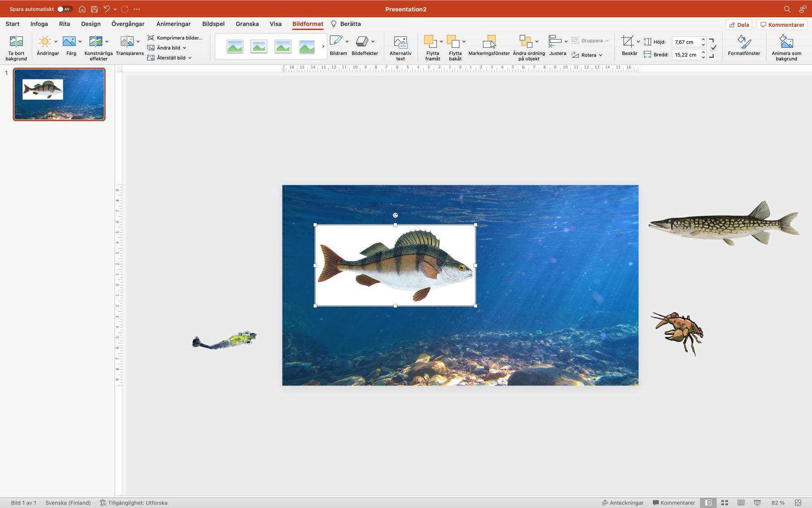Open the Formatfönster pane

(x=744, y=42)
